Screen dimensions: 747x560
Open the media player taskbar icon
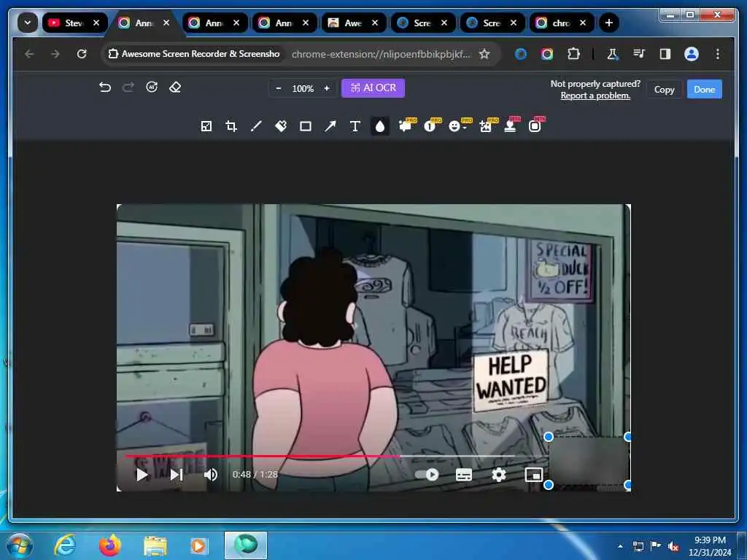[x=198, y=546]
